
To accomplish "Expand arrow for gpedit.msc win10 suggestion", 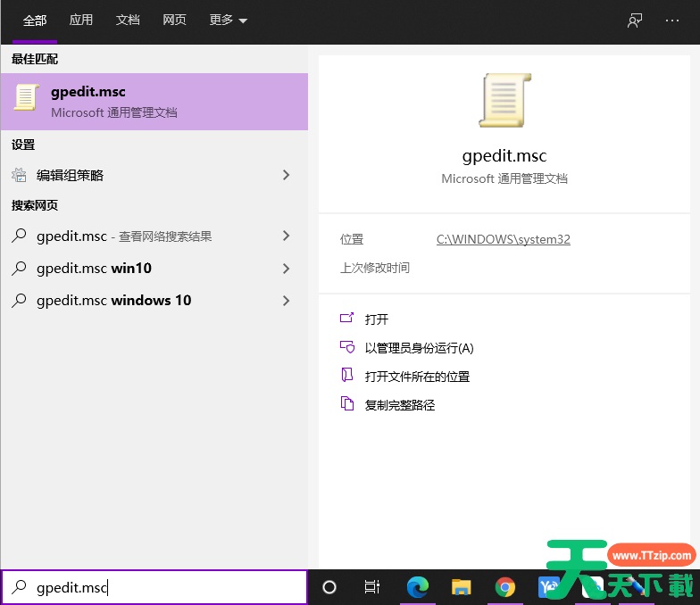I will click(286, 269).
